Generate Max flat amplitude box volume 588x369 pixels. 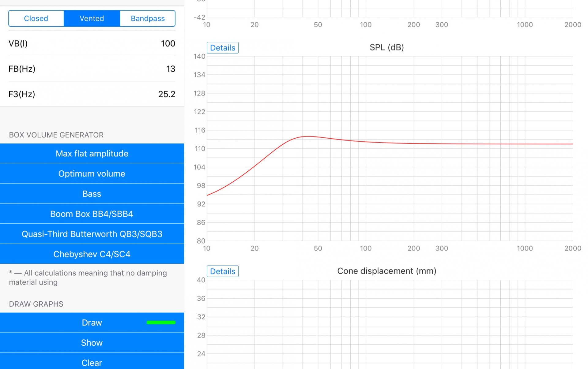(x=92, y=153)
